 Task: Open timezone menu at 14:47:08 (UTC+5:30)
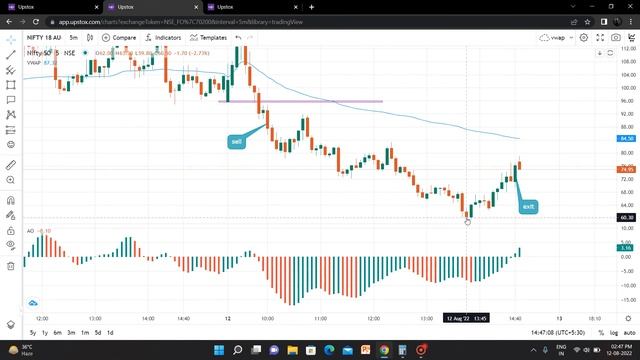coord(558,333)
